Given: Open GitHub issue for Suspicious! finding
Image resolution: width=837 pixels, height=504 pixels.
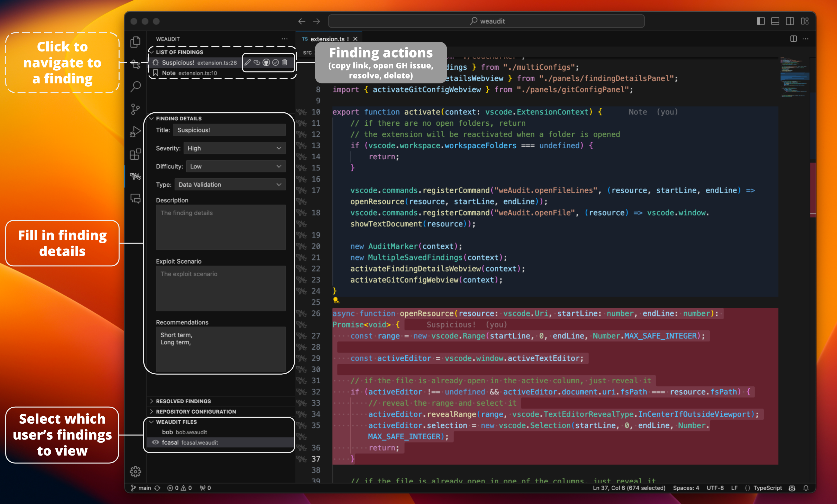Looking at the screenshot, I should pos(266,62).
